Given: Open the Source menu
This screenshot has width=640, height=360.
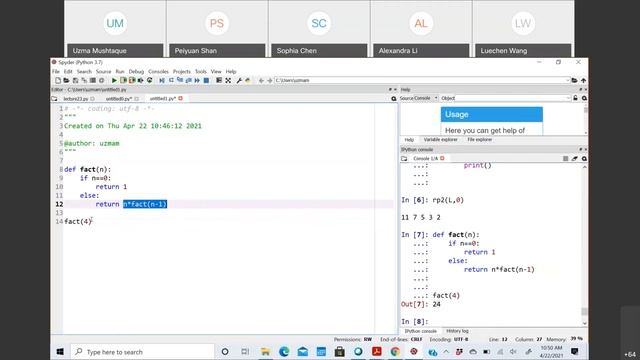Looking at the screenshot, I should (x=103, y=71).
